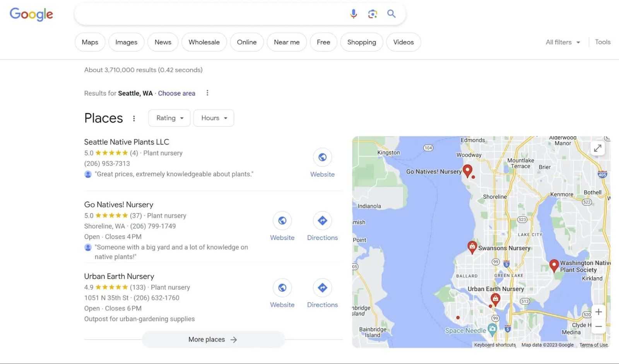The image size is (619, 364).
Task: Switch to the Shopping filter tab
Action: [362, 42]
